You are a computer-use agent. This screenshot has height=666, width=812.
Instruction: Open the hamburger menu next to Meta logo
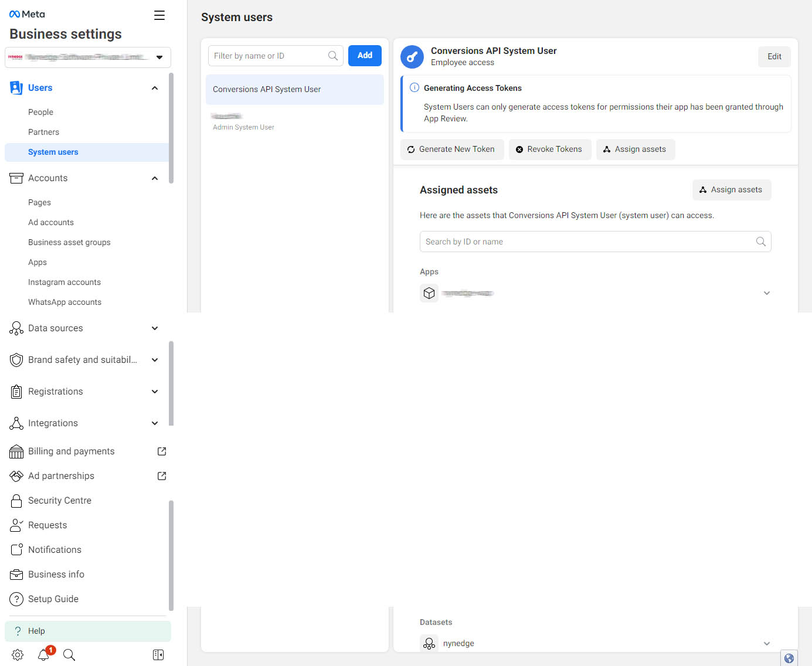159,15
